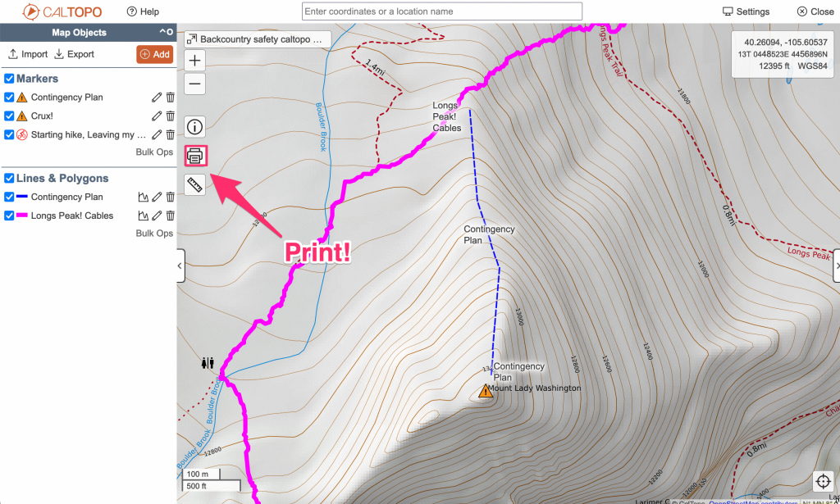Click the Import button
The image size is (840, 504).
click(x=28, y=54)
